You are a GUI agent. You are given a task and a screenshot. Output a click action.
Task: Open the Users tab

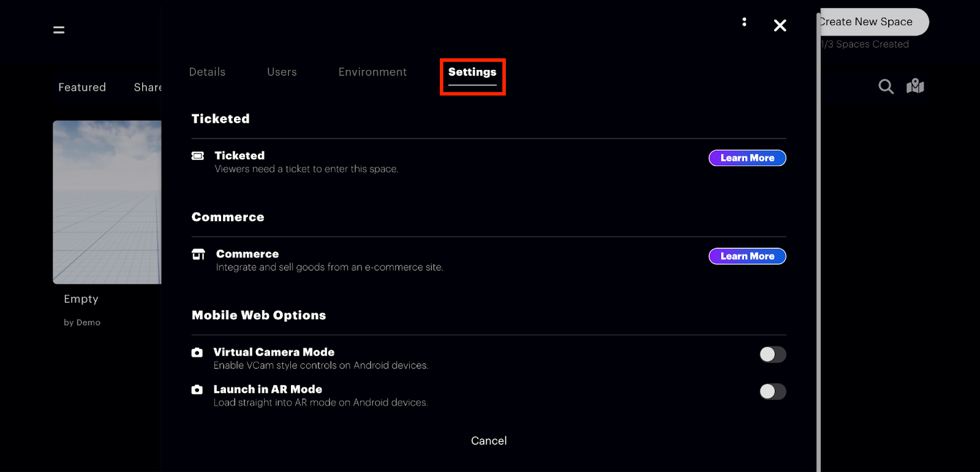[x=282, y=72]
